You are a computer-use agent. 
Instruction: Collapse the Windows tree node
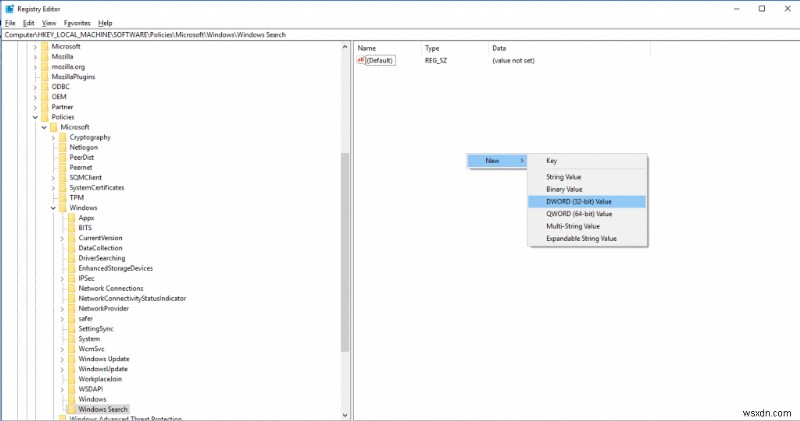pos(54,208)
